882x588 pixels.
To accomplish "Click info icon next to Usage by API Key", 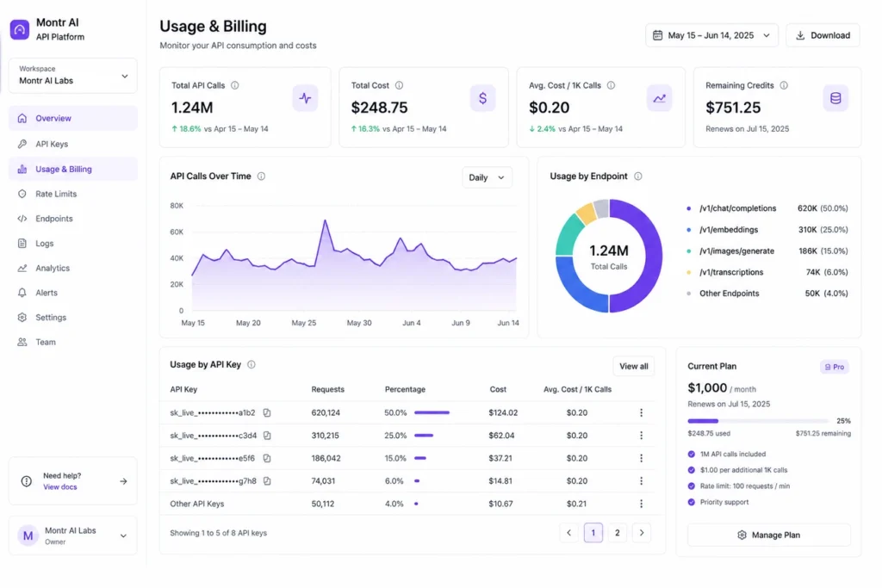I will click(252, 364).
